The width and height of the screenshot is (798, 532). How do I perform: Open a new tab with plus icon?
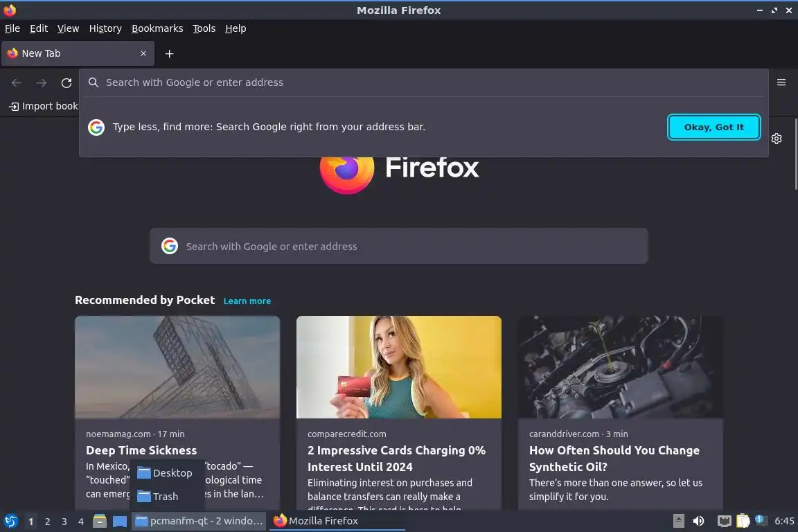click(170, 53)
